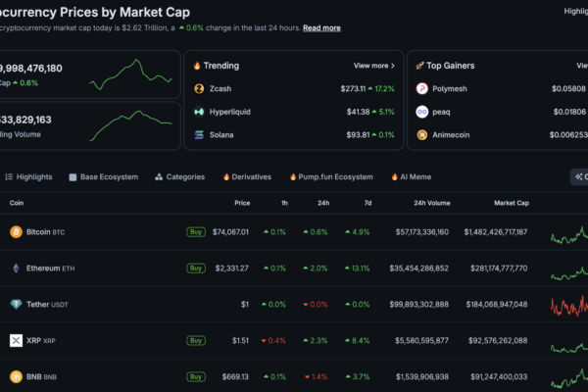Click the Read more link
The image size is (588, 392).
pos(321,28)
